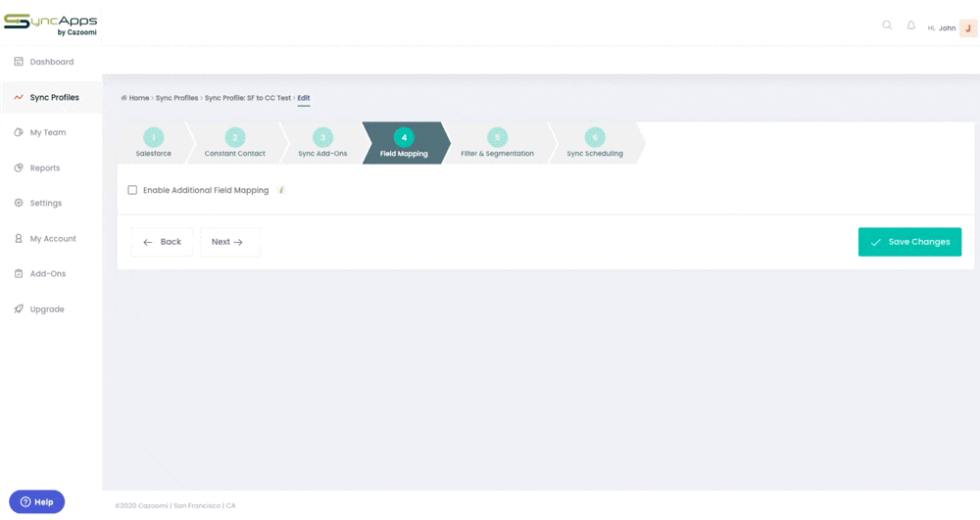The image size is (980, 520).
Task: Click Hi, John greeting text
Action: point(941,28)
